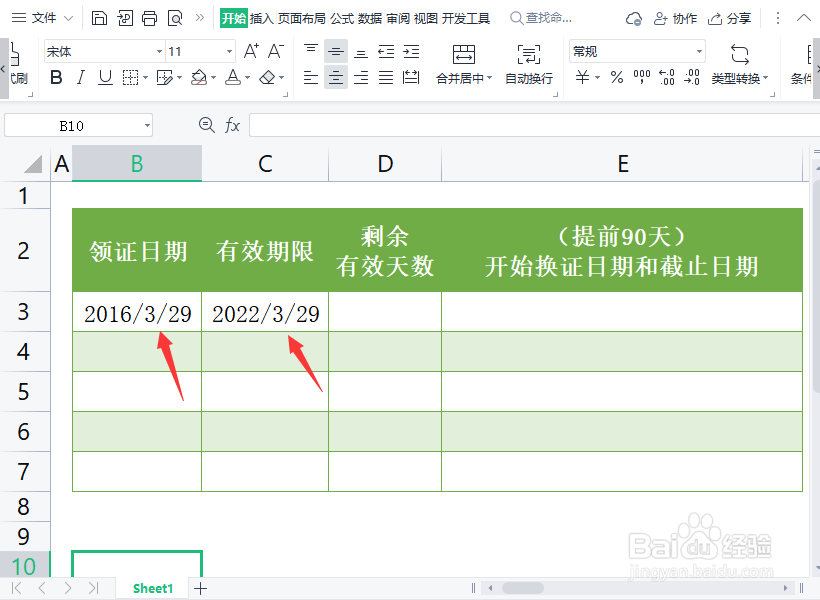Click the currency ¥ format icon
Screen dimensions: 820x600
tap(582, 77)
